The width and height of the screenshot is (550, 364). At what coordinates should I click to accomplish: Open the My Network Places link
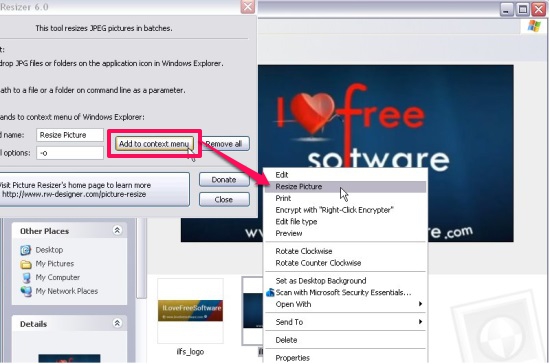(x=67, y=291)
